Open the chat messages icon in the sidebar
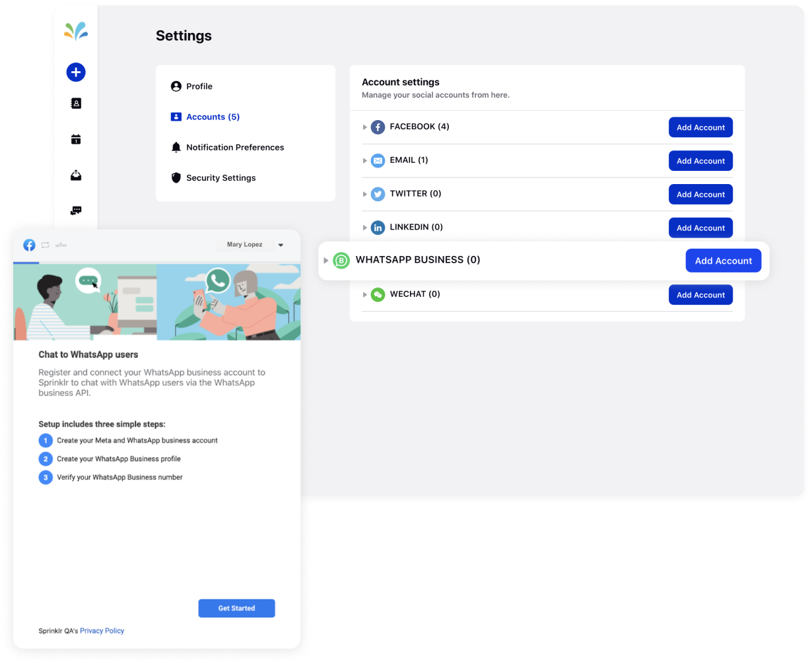Screen dimensions: 812x663 click(76, 210)
